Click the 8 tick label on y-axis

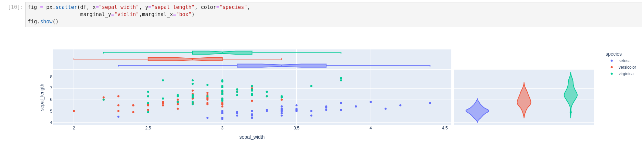[51, 77]
